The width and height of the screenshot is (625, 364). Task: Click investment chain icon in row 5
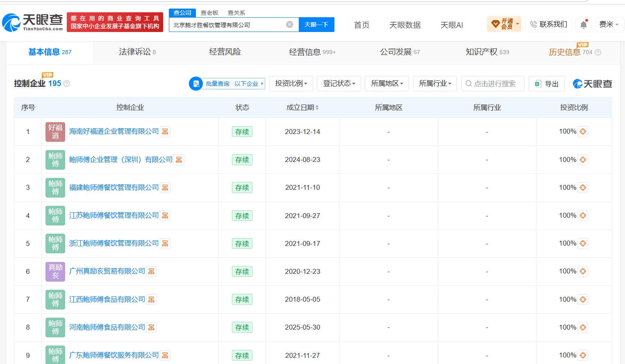coord(583,243)
